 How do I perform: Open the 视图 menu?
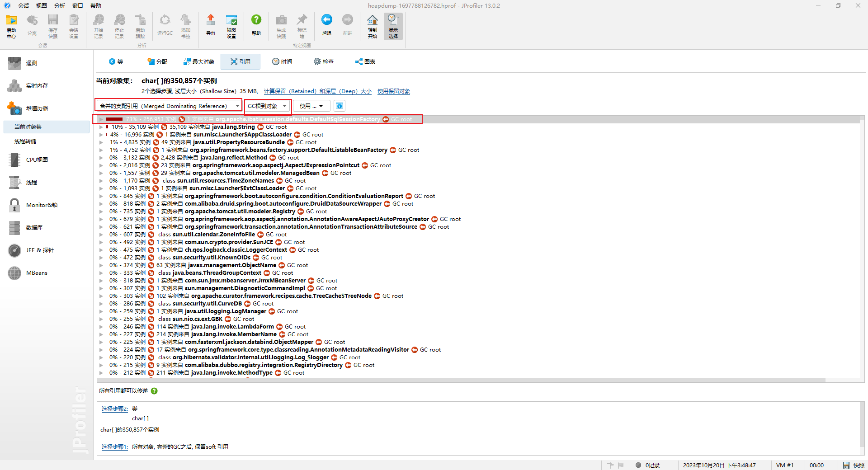[x=42, y=6]
